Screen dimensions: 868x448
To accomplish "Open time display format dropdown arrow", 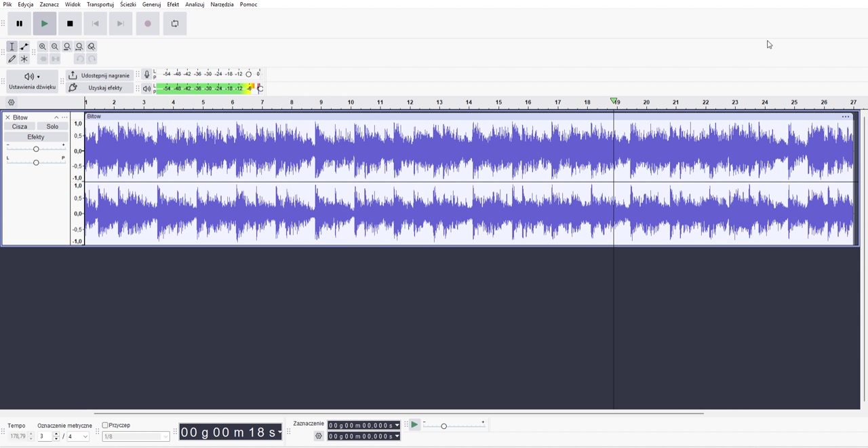I will [279, 432].
